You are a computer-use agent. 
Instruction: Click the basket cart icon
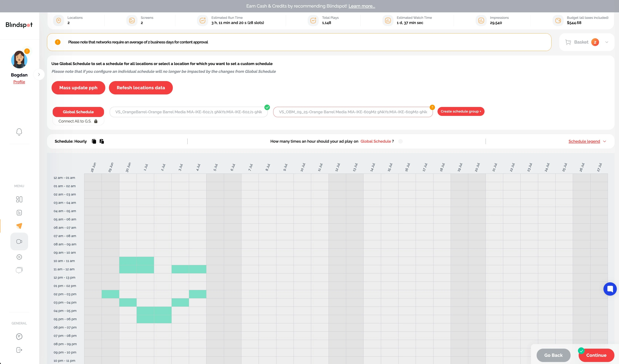click(x=568, y=42)
